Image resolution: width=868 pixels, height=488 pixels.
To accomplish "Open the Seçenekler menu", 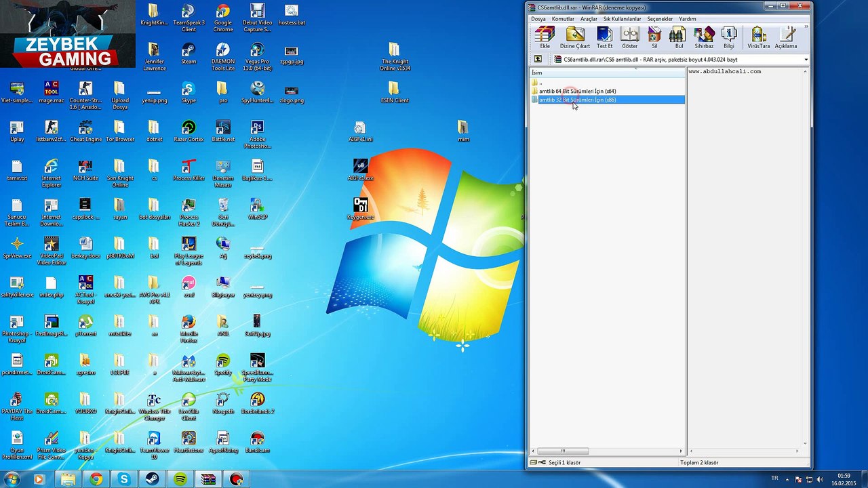I will point(660,19).
